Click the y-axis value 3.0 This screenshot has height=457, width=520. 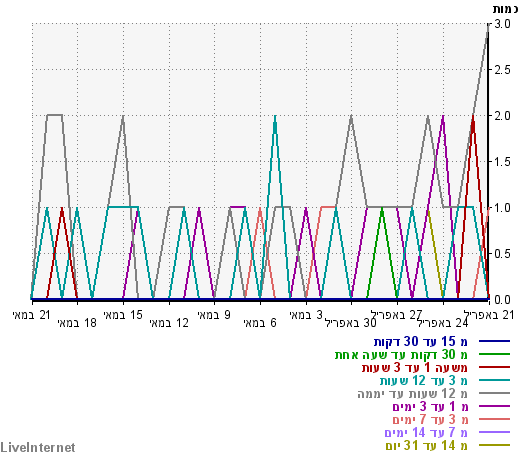pyautogui.click(x=502, y=24)
